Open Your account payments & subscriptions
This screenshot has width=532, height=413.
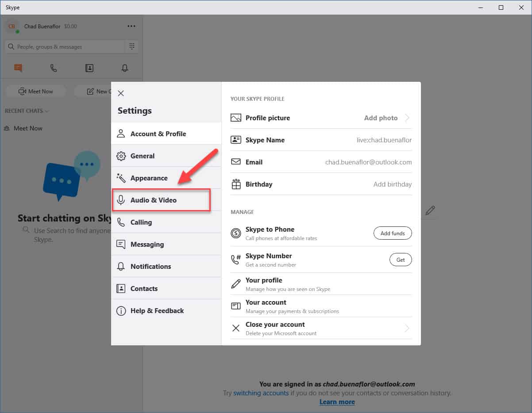pos(321,306)
